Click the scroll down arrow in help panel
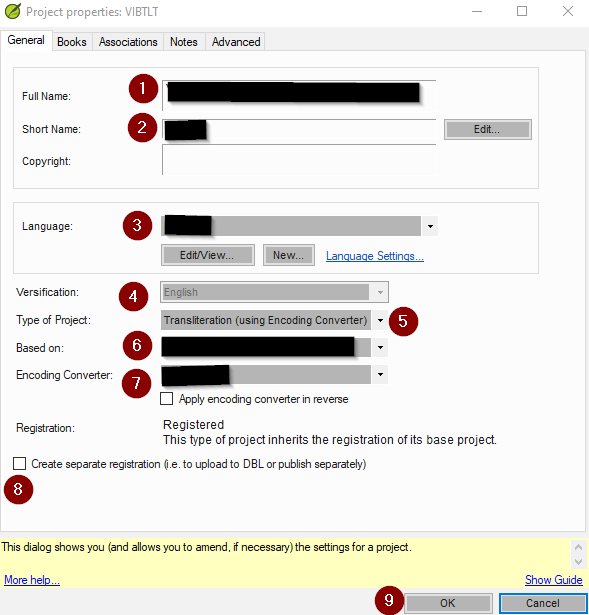The image size is (589, 615). pyautogui.click(x=578, y=562)
